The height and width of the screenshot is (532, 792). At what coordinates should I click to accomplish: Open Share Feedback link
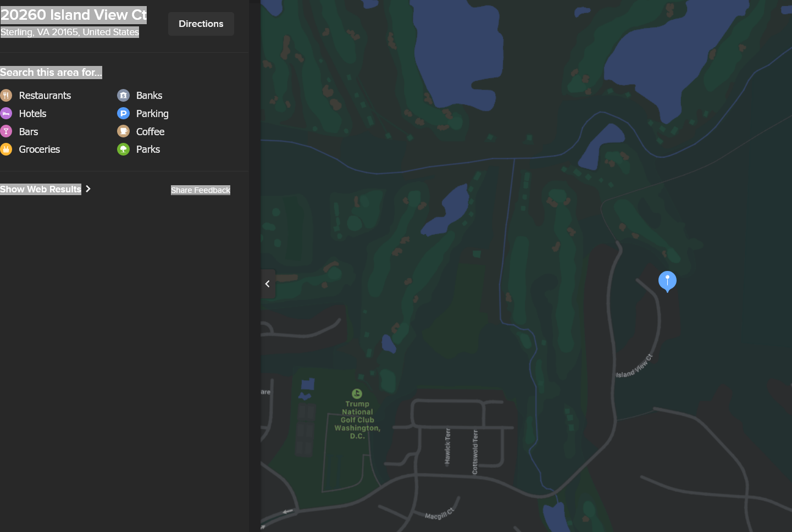pyautogui.click(x=201, y=190)
